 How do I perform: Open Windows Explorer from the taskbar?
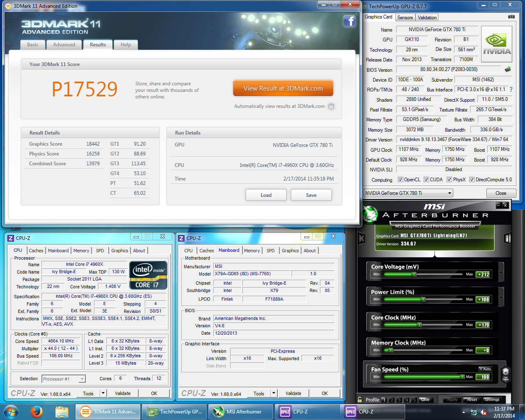(62, 412)
